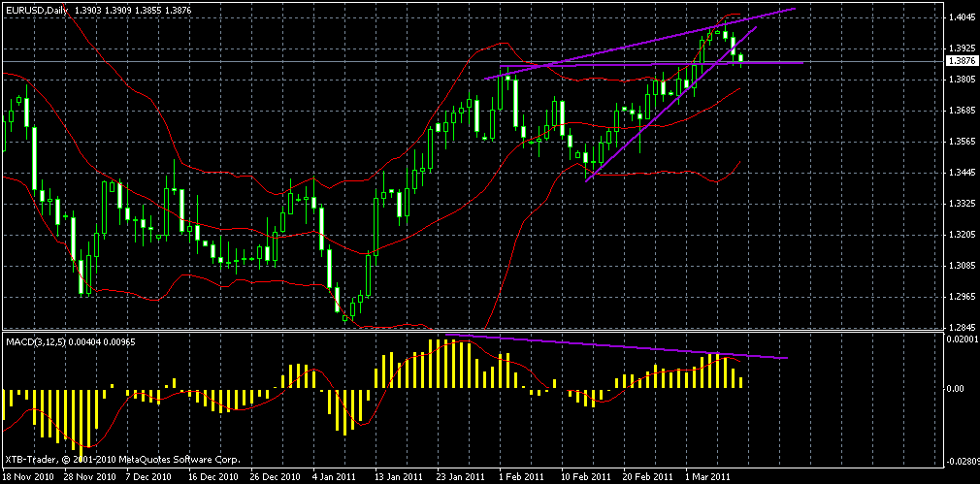Click the 13 Jan 2011 date label
Image resolution: width=980 pixels, height=484 pixels.
click(x=400, y=477)
